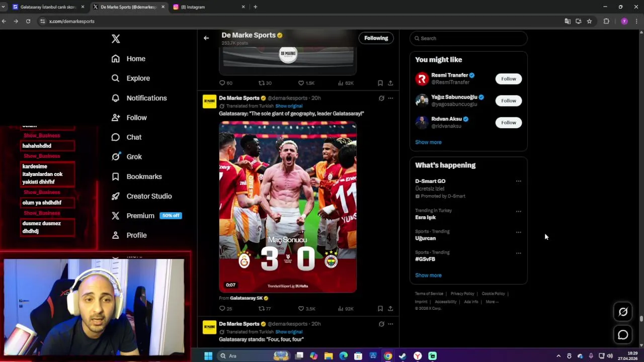The width and height of the screenshot is (644, 362).
Task: Click the X logo in sidebar
Action: (116, 39)
